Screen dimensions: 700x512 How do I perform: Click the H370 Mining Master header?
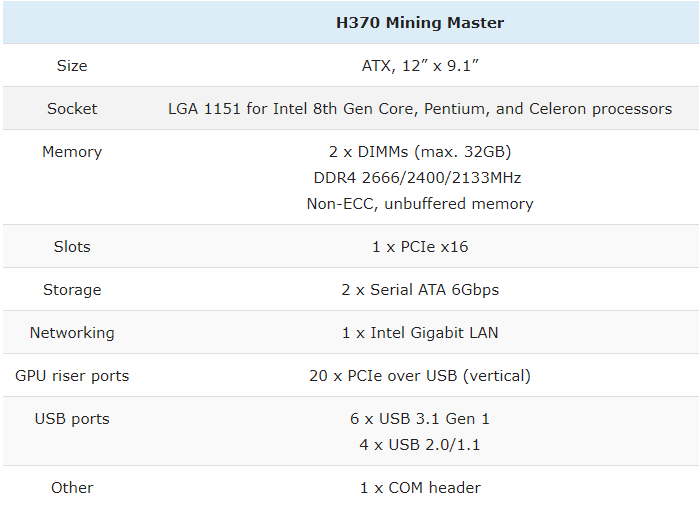pyautogui.click(x=420, y=22)
